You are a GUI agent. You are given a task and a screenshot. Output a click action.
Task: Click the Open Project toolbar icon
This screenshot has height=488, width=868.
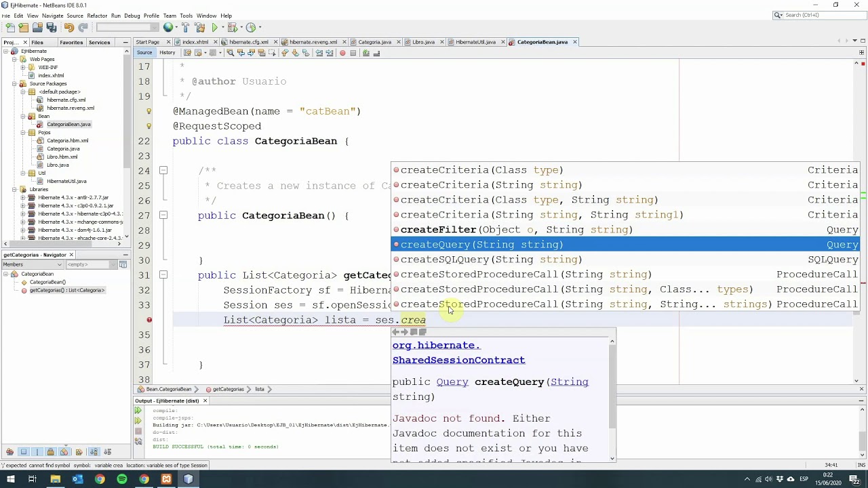point(37,28)
